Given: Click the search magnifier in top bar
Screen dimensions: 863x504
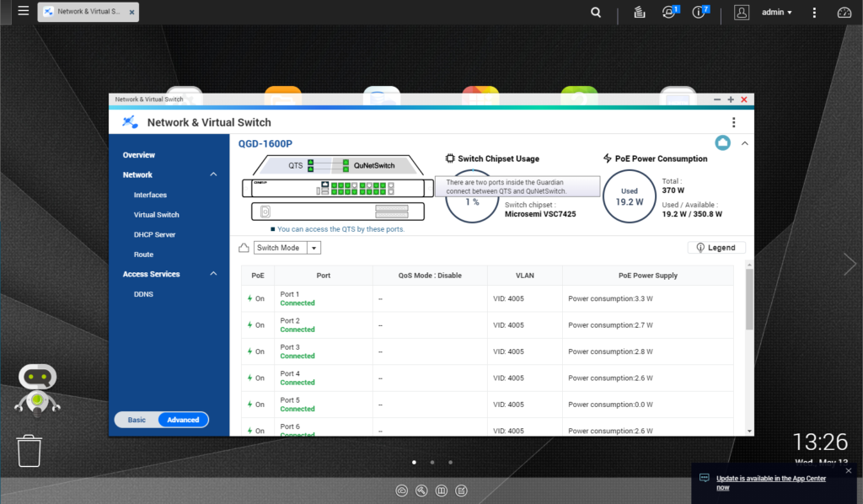Looking at the screenshot, I should 596,12.
